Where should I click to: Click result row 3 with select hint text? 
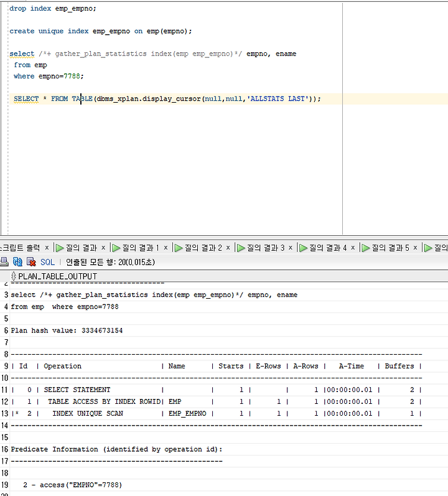(x=154, y=295)
